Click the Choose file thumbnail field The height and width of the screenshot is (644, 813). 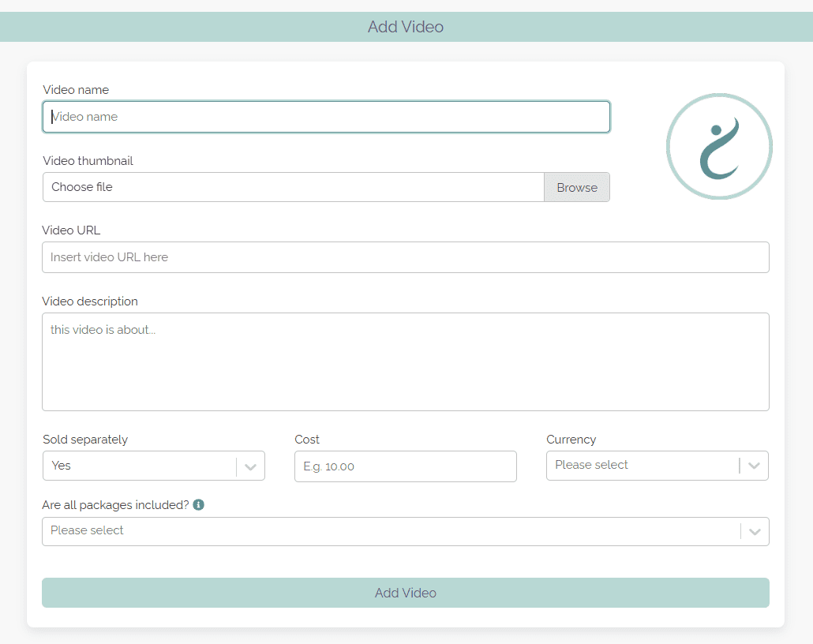293,187
